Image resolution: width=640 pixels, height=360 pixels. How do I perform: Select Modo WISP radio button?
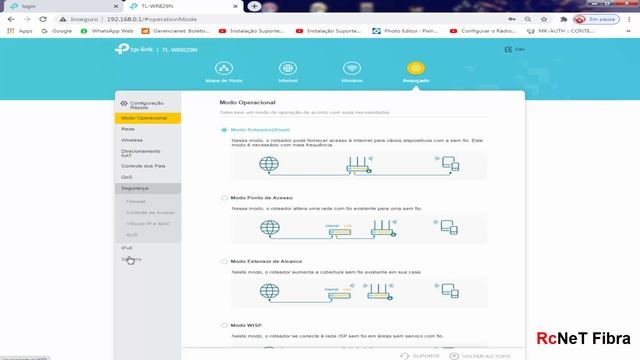point(224,325)
